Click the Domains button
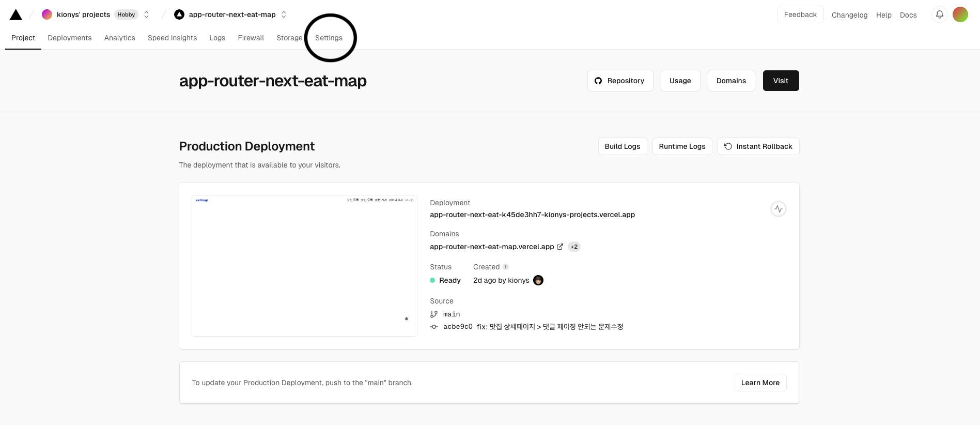This screenshot has height=425, width=980. point(731,81)
